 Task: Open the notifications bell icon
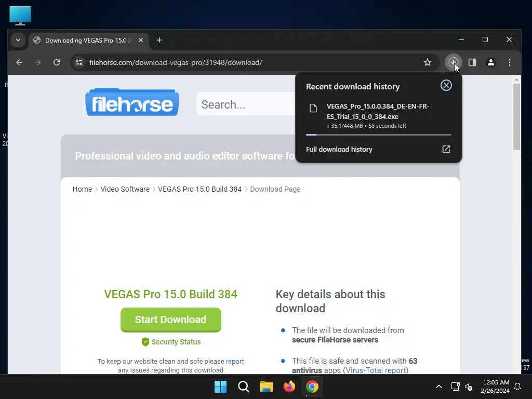point(518,387)
